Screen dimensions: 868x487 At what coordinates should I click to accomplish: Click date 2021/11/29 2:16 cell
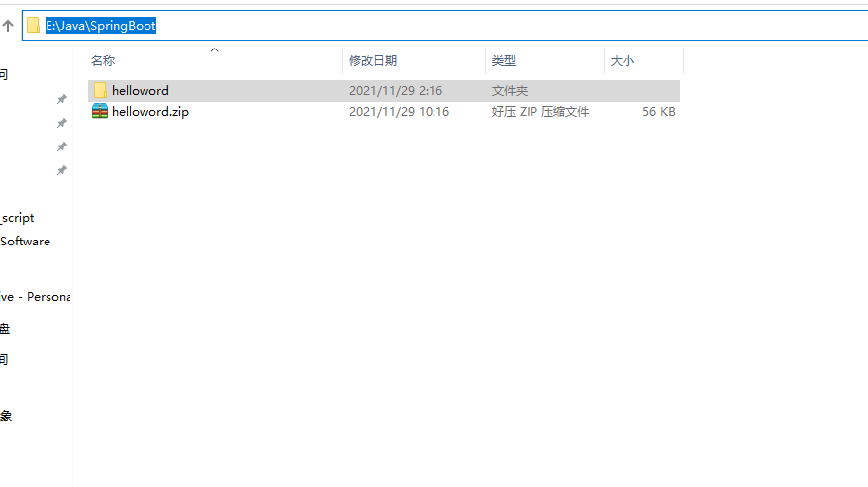pyautogui.click(x=396, y=91)
